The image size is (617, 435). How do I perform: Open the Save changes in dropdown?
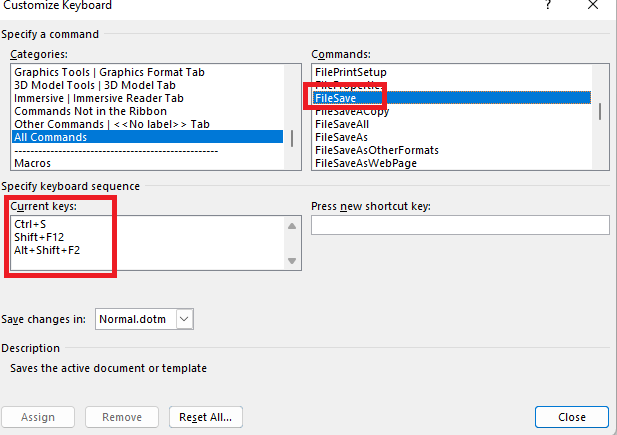coord(185,319)
